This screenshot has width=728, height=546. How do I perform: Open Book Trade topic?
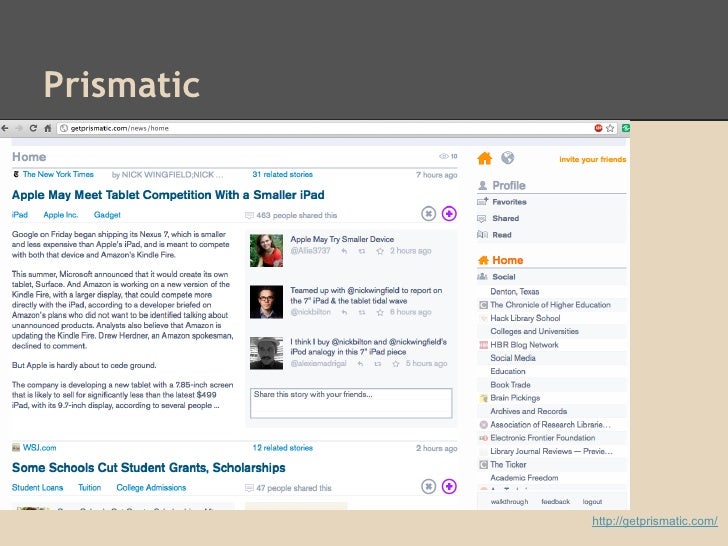[510, 385]
